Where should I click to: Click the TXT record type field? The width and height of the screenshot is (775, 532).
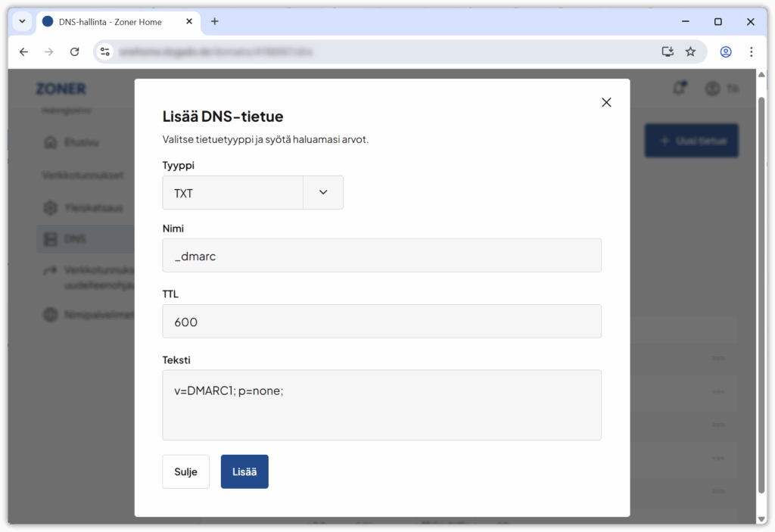click(x=233, y=193)
